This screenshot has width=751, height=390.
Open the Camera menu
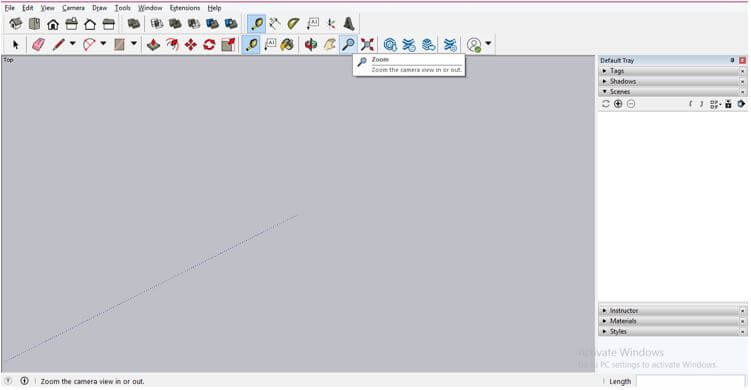[x=73, y=8]
